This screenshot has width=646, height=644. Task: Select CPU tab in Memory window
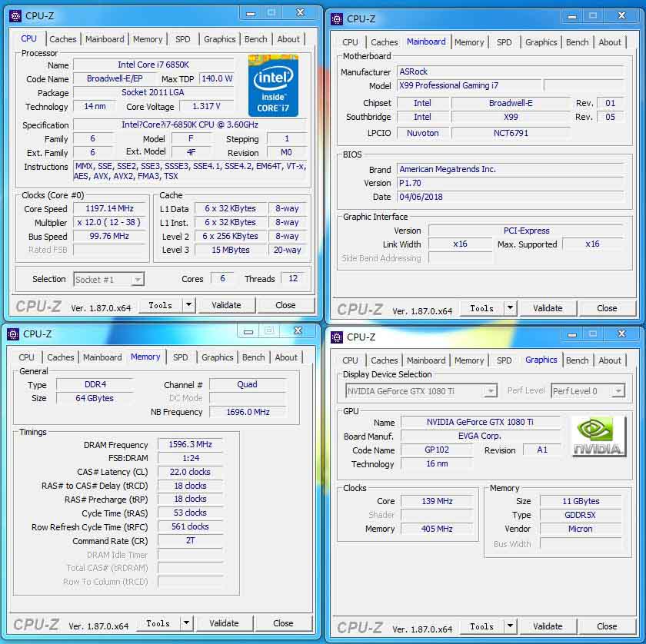pyautogui.click(x=26, y=357)
